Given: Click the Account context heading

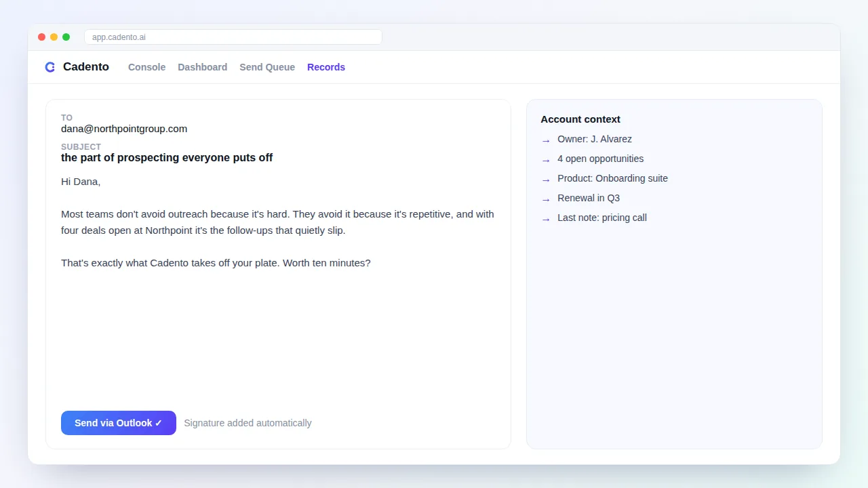Looking at the screenshot, I should pyautogui.click(x=580, y=119).
